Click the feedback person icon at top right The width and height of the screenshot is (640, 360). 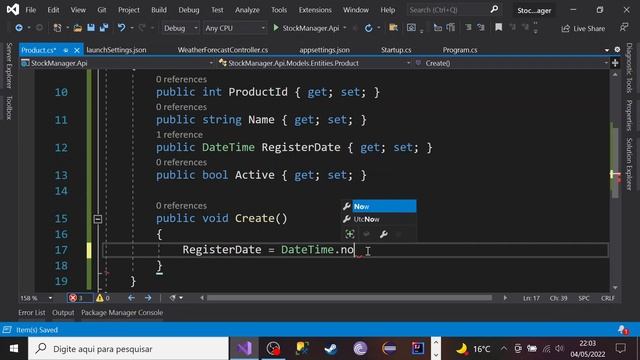tap(624, 27)
